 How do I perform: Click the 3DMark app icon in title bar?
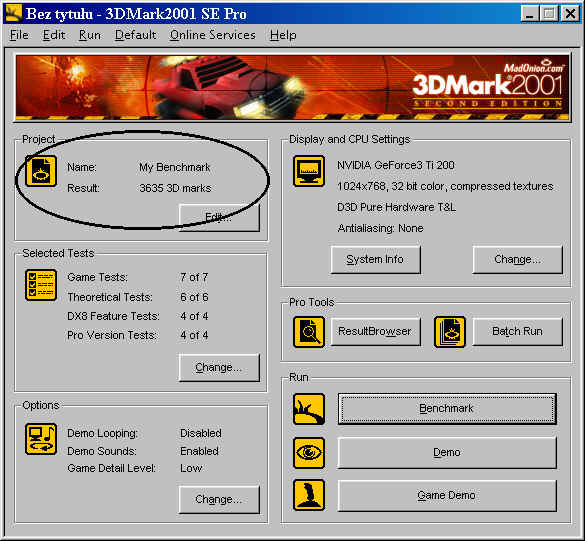coord(13,13)
